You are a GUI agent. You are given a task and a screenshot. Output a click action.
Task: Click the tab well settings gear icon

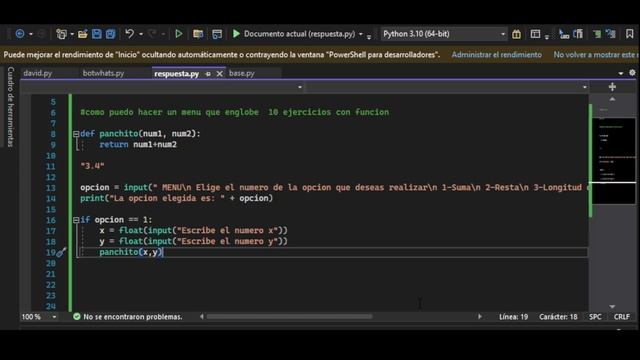[x=632, y=73]
